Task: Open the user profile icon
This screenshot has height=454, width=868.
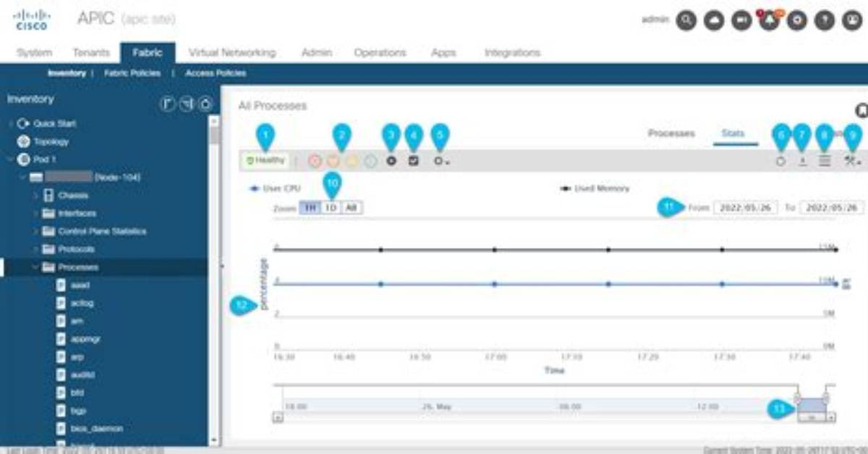Action: click(x=852, y=20)
